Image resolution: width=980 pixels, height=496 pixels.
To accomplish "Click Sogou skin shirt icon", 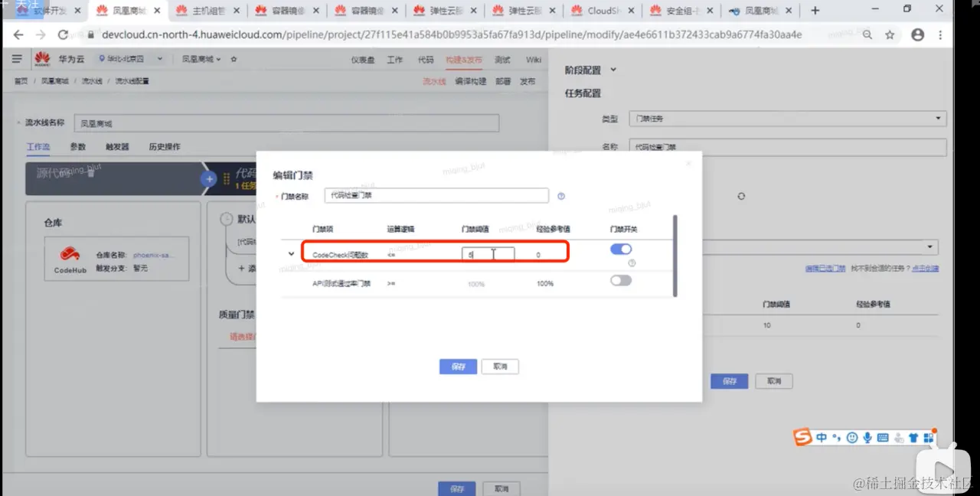I will (913, 438).
